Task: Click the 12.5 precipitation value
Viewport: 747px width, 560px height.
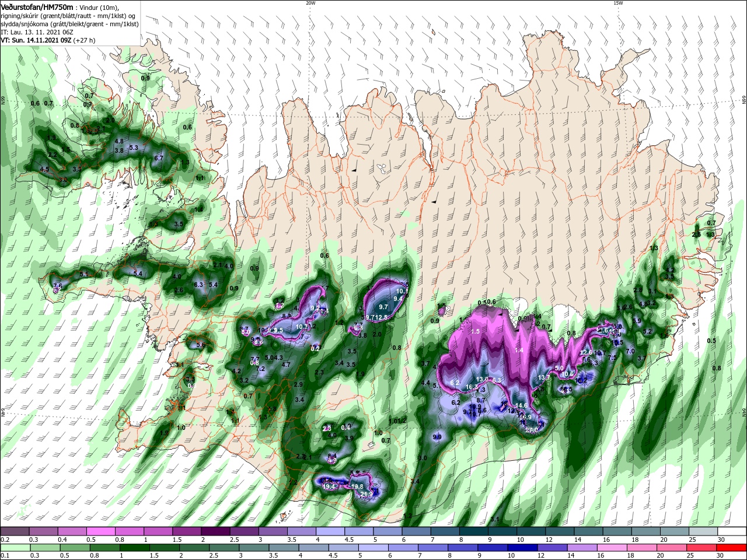Action: click(x=381, y=317)
